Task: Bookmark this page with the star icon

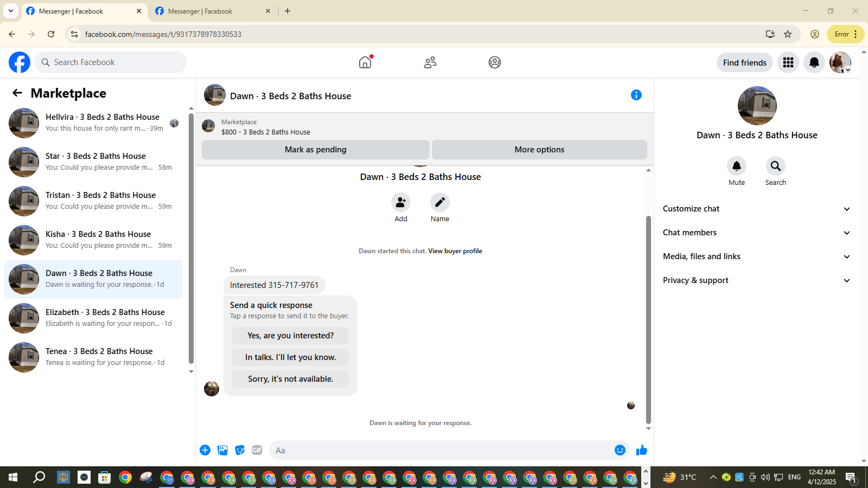Action: tap(788, 34)
